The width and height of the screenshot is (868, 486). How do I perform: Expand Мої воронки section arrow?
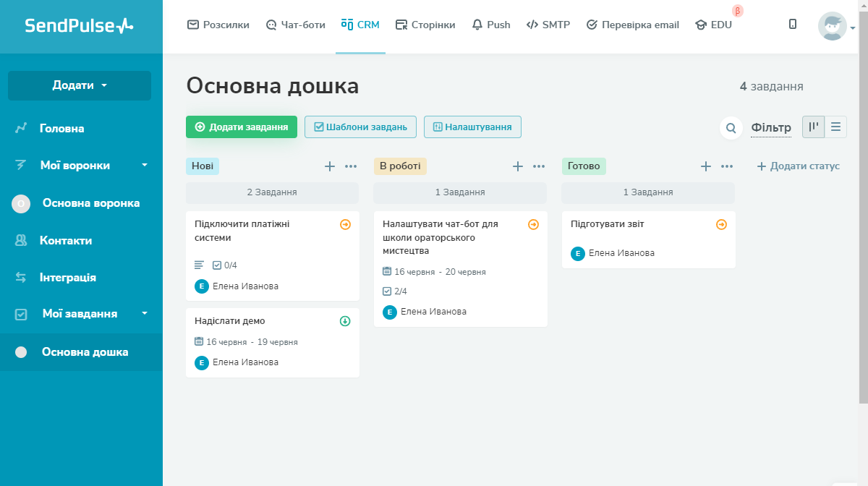(x=145, y=166)
